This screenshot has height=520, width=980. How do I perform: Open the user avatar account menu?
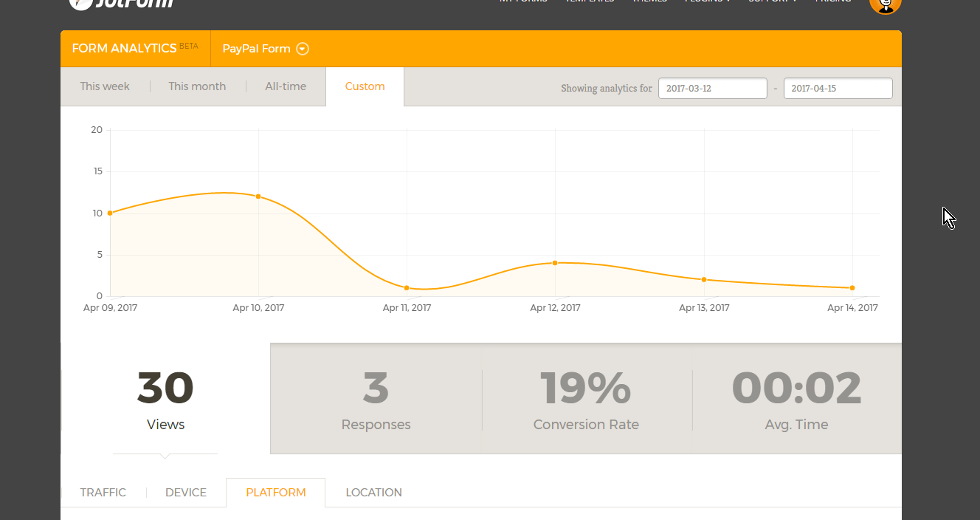(885, 3)
